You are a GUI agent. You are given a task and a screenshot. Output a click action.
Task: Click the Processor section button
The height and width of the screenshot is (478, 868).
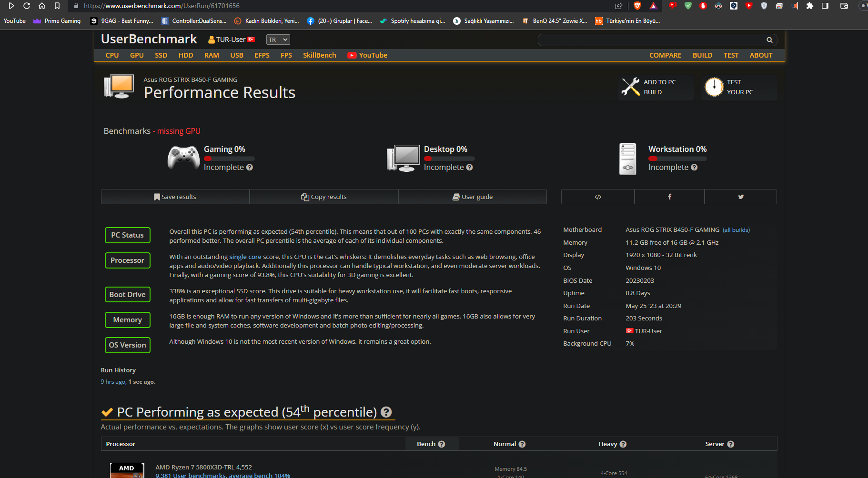click(128, 260)
